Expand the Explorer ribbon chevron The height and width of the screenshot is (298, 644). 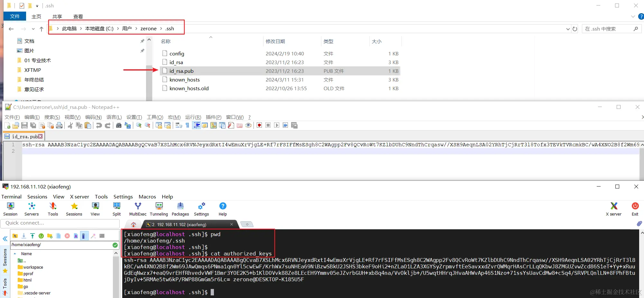tap(633, 16)
